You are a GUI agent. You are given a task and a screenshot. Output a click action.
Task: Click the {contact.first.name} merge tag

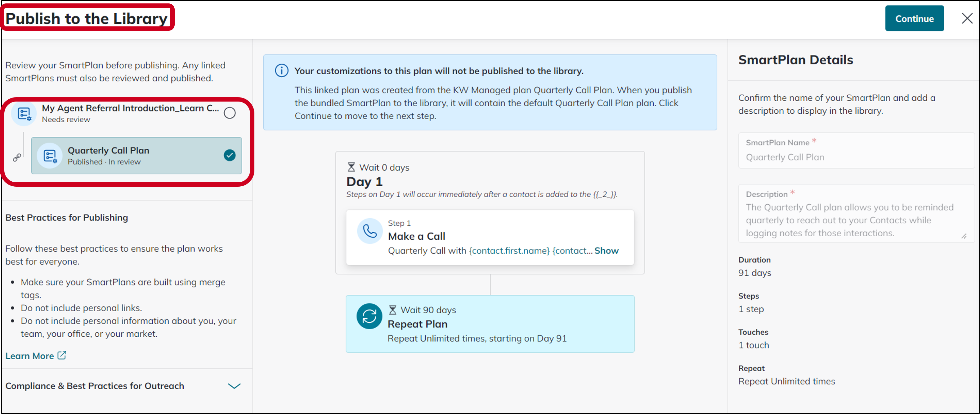509,251
